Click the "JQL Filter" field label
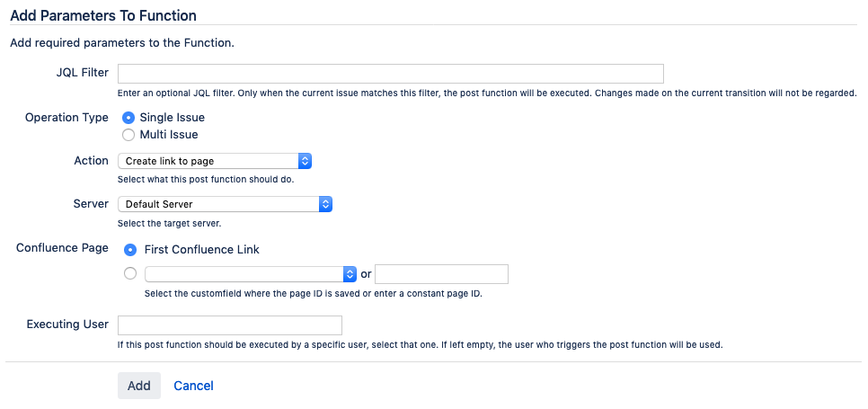The width and height of the screenshot is (868, 409). coord(82,73)
